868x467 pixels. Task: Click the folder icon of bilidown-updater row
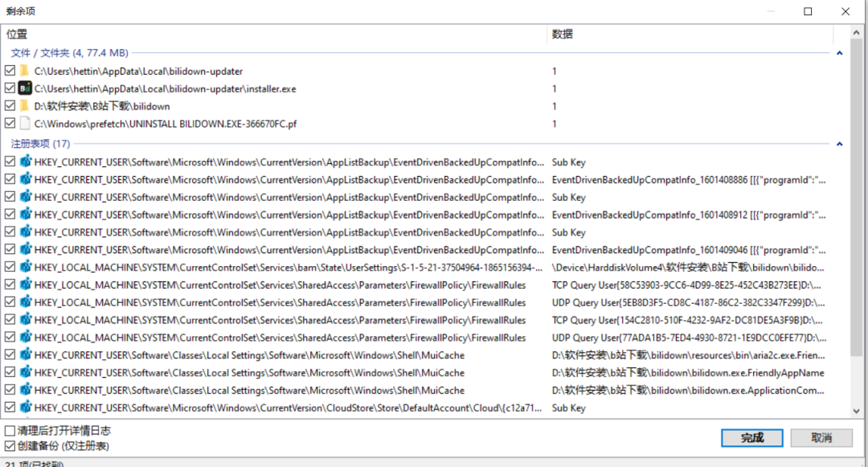pos(24,71)
